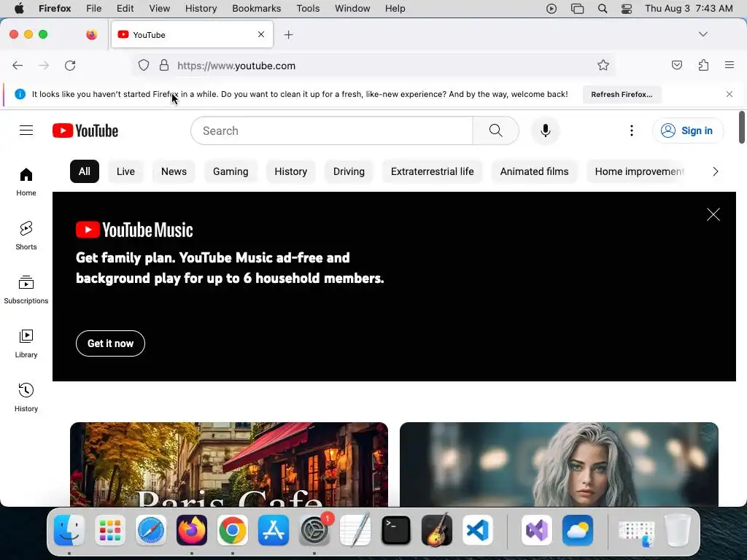
Task: Open a new Firefox tab
Action: 289,35
